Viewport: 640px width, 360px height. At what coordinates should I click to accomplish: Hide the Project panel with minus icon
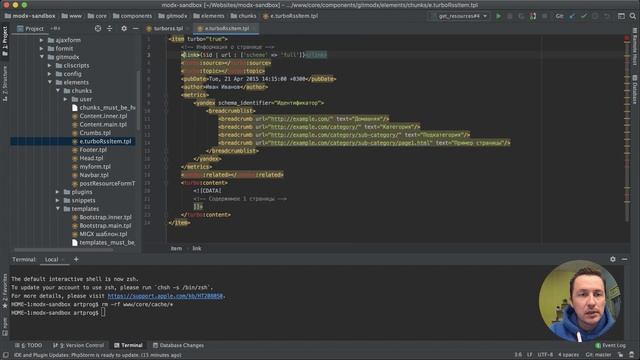136,29
